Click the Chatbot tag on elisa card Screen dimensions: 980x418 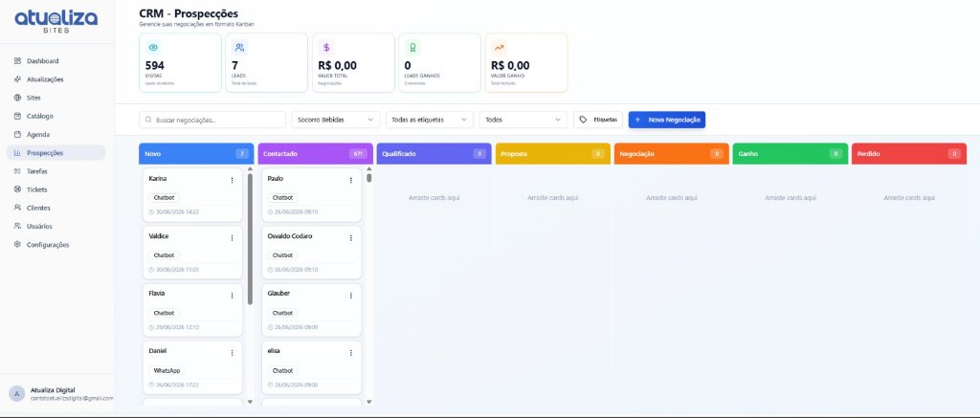tap(282, 370)
